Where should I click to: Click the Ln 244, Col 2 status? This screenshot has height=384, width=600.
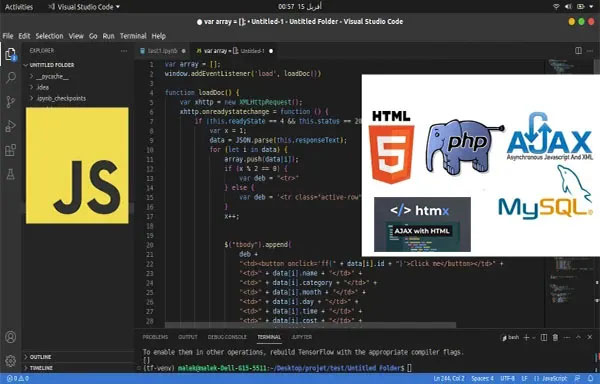[x=449, y=379]
